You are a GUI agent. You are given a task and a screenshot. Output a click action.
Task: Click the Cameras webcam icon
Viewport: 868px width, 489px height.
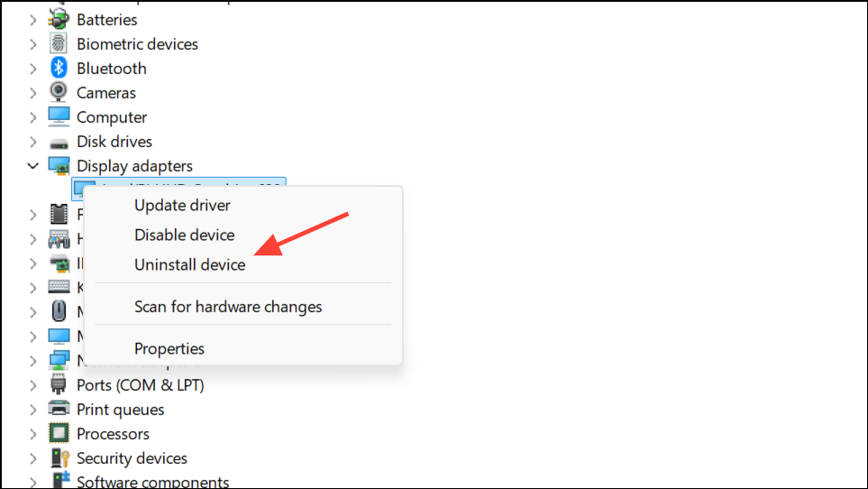click(59, 93)
